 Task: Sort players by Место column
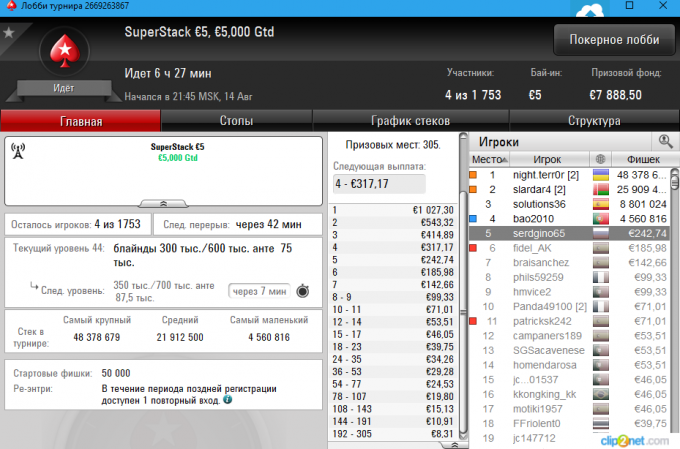tap(489, 159)
